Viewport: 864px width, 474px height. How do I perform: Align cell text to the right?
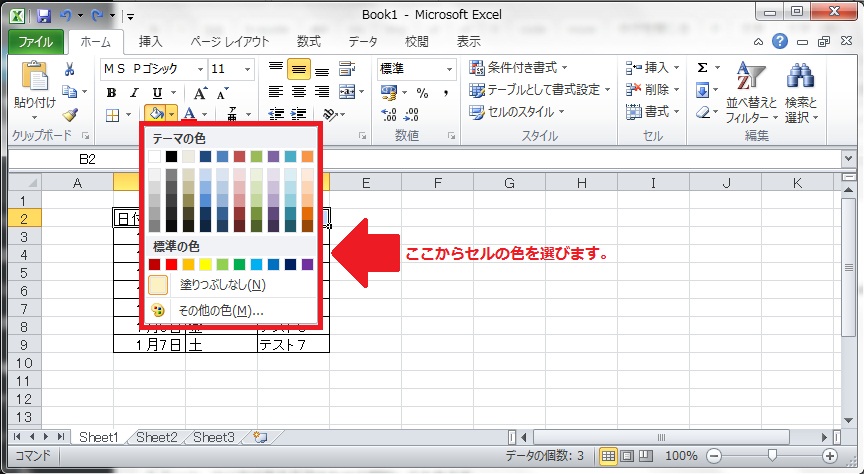point(322,91)
